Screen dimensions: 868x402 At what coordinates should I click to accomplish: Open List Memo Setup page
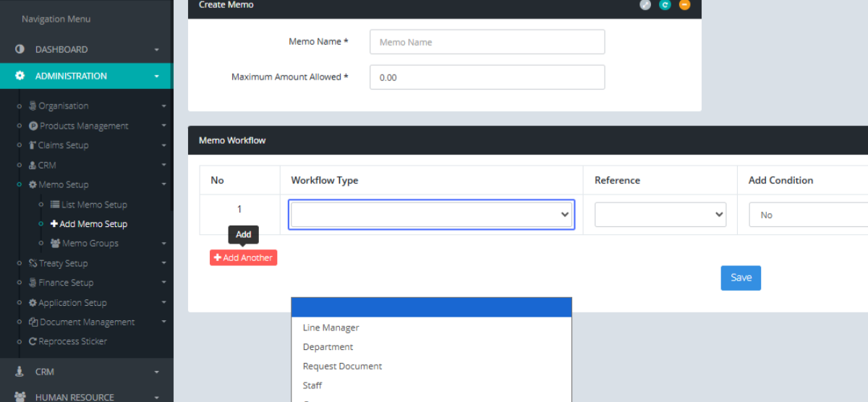(x=94, y=205)
